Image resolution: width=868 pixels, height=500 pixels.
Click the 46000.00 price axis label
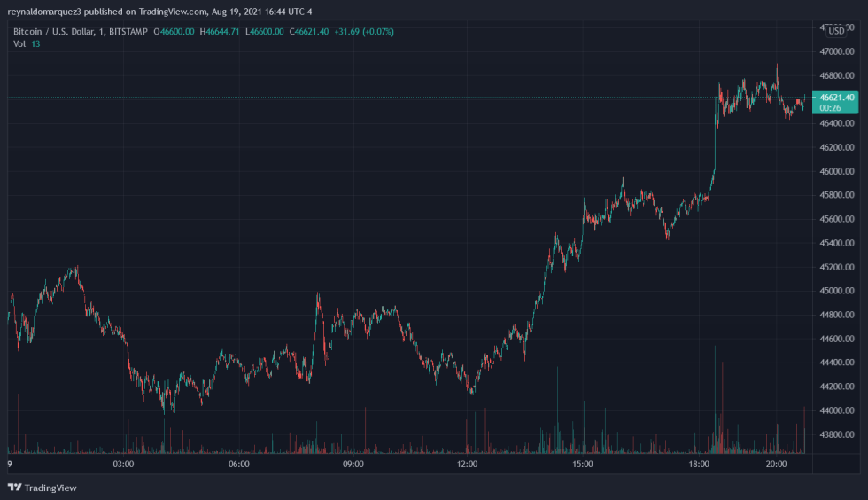coord(836,171)
